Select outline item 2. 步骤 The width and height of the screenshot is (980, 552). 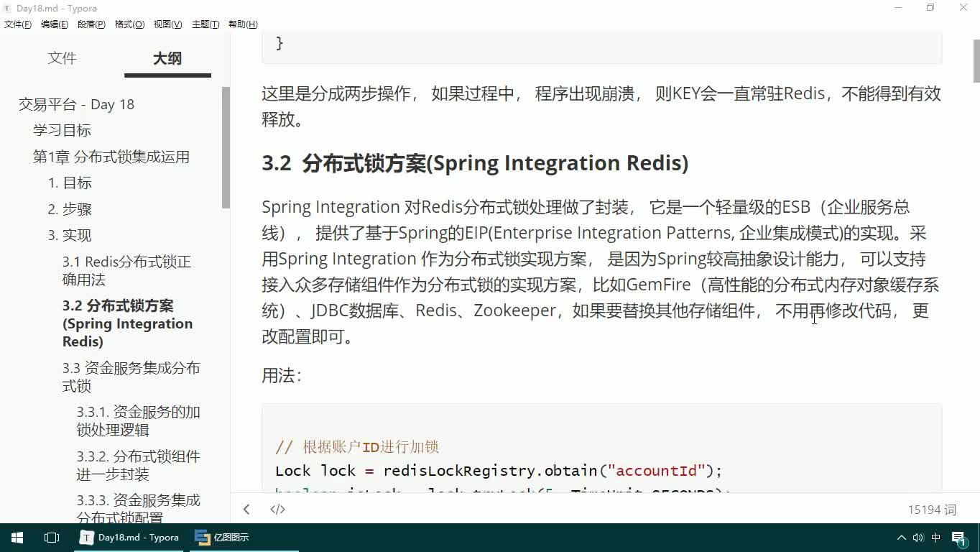(x=70, y=209)
